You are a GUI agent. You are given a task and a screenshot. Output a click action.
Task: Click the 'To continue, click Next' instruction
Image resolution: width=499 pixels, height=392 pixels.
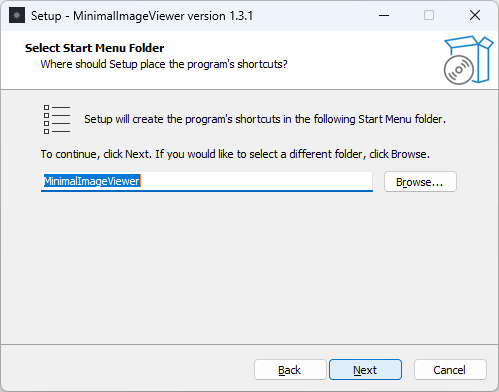click(235, 154)
